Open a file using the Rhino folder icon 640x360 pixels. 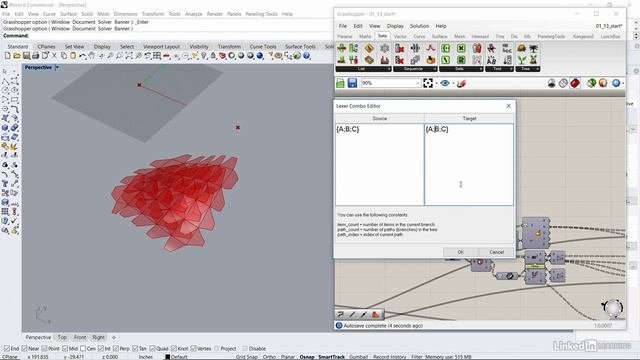pos(17,56)
